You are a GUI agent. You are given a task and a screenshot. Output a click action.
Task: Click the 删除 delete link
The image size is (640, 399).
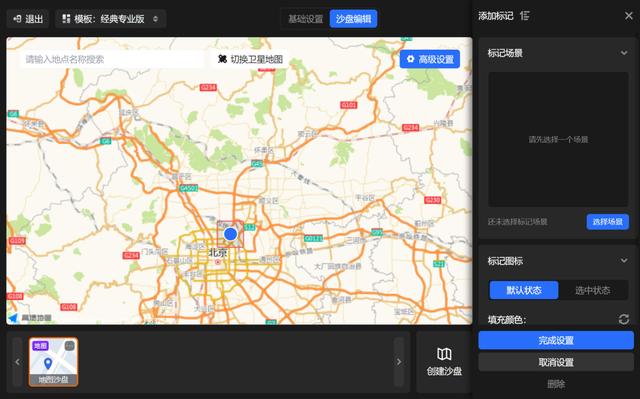click(556, 384)
